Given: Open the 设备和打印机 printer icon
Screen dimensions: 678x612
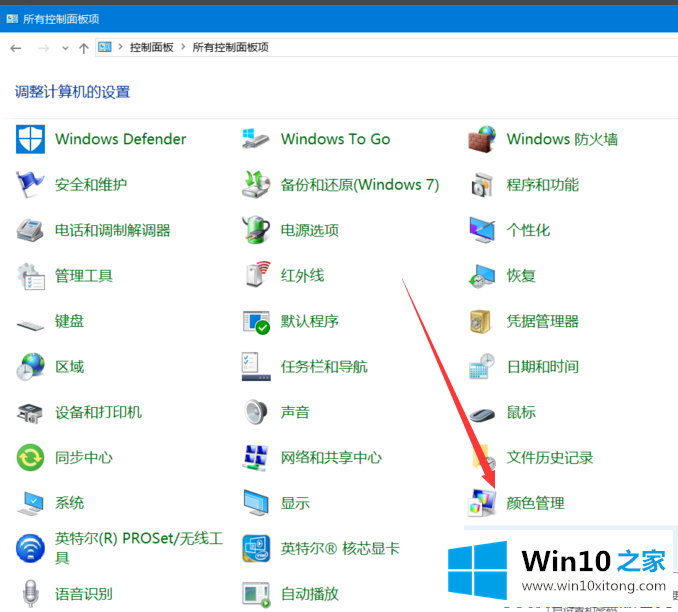Looking at the screenshot, I should [29, 413].
